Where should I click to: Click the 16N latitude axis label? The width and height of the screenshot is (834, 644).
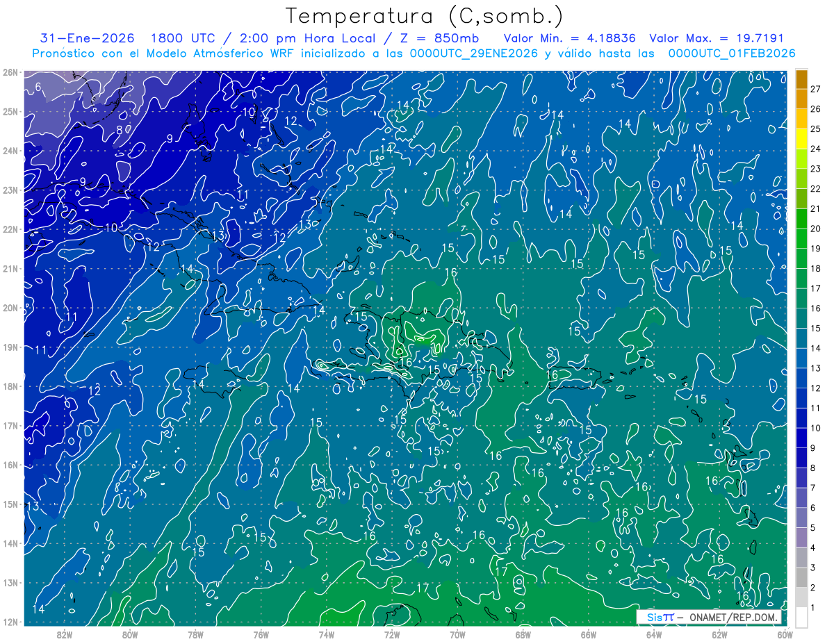[10, 465]
